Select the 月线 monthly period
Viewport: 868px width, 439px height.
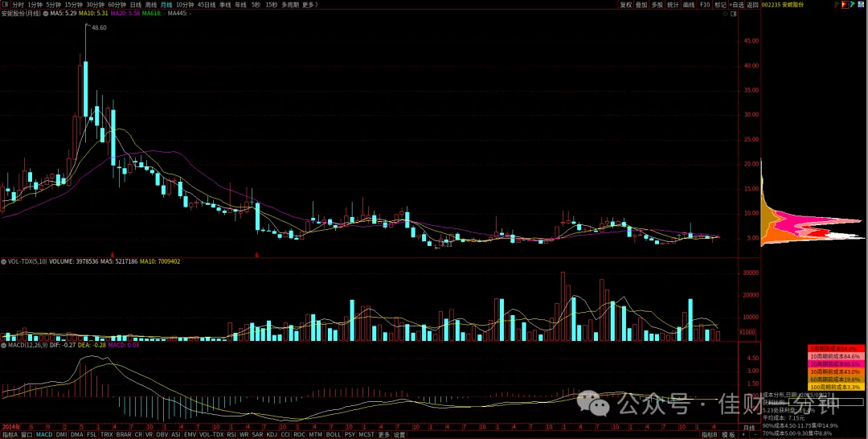pos(166,5)
